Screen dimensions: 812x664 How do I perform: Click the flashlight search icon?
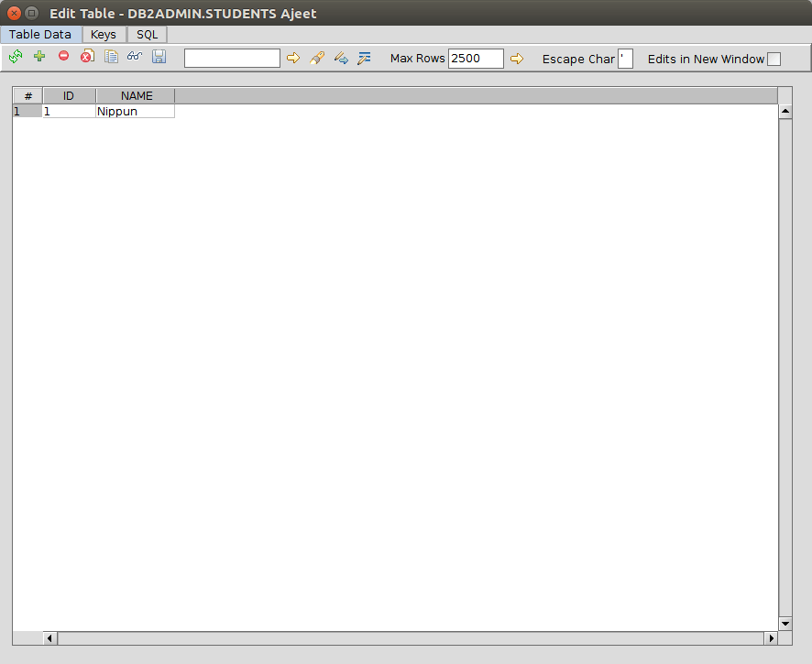coord(317,58)
